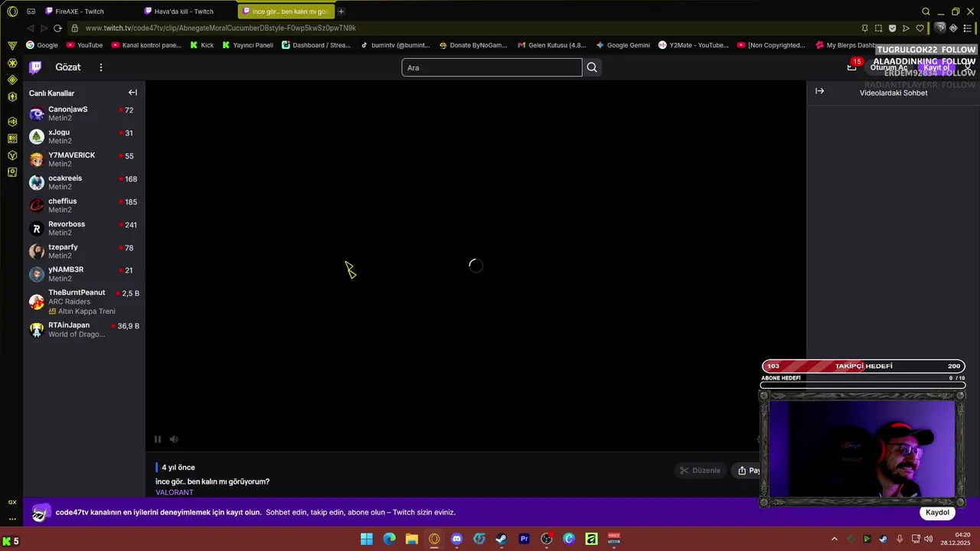
Task: Collapse the Canlı Kanallar sidebar
Action: pyautogui.click(x=132, y=93)
